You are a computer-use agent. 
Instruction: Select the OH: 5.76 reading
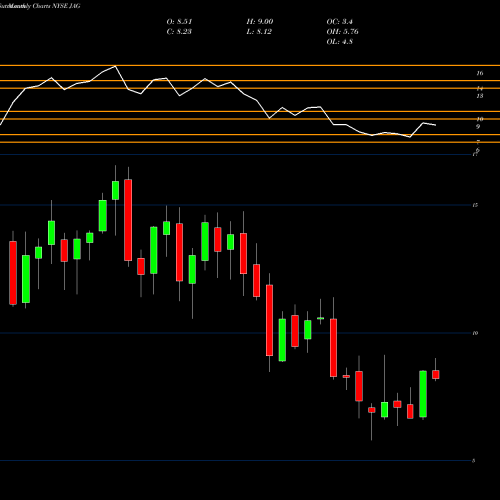click(342, 32)
